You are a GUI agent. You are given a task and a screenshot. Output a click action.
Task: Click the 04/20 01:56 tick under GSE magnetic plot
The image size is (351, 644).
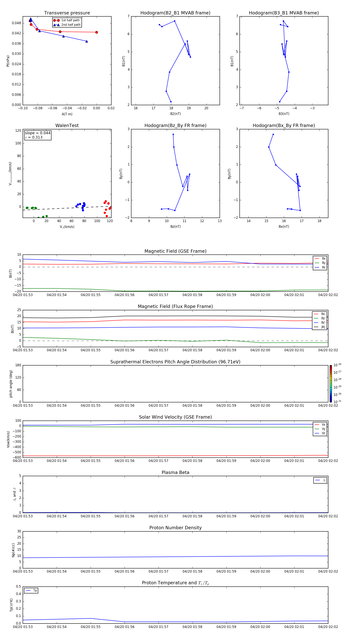pyautogui.click(x=124, y=295)
